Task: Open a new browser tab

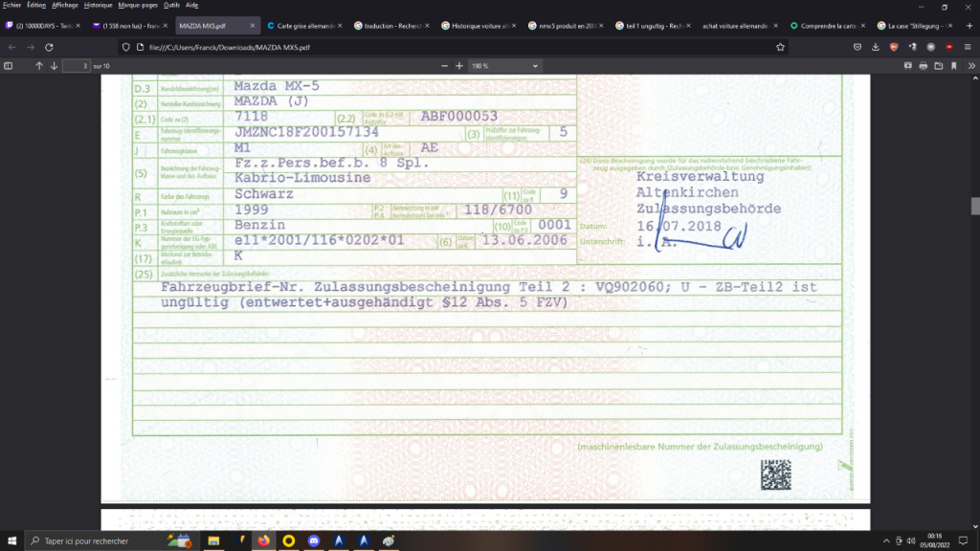Action: (x=969, y=26)
